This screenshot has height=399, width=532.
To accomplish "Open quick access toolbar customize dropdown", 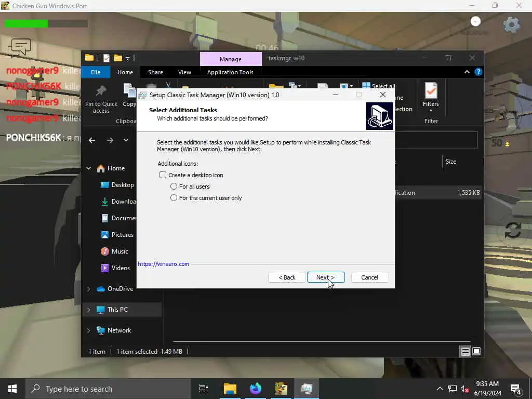I will (x=128, y=59).
